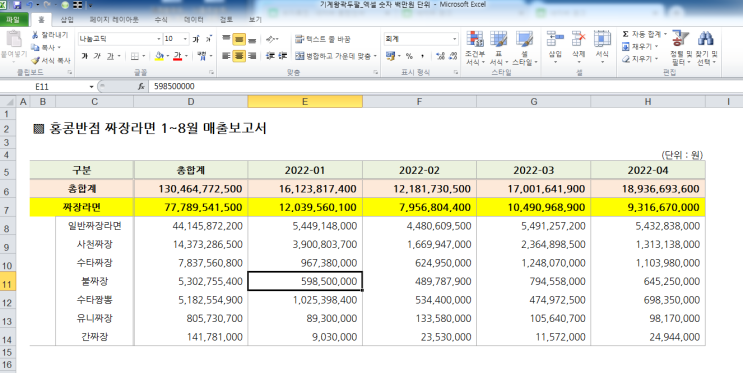Open font name dropdown 나눔고딕
Image resolution: width=743 pixels, height=373 pixels.
coord(159,39)
